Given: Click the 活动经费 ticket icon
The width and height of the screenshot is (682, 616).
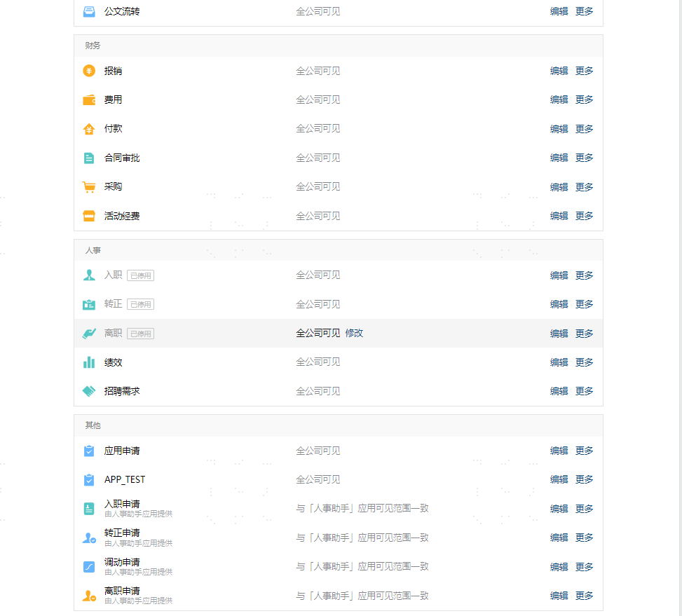Looking at the screenshot, I should [x=89, y=216].
